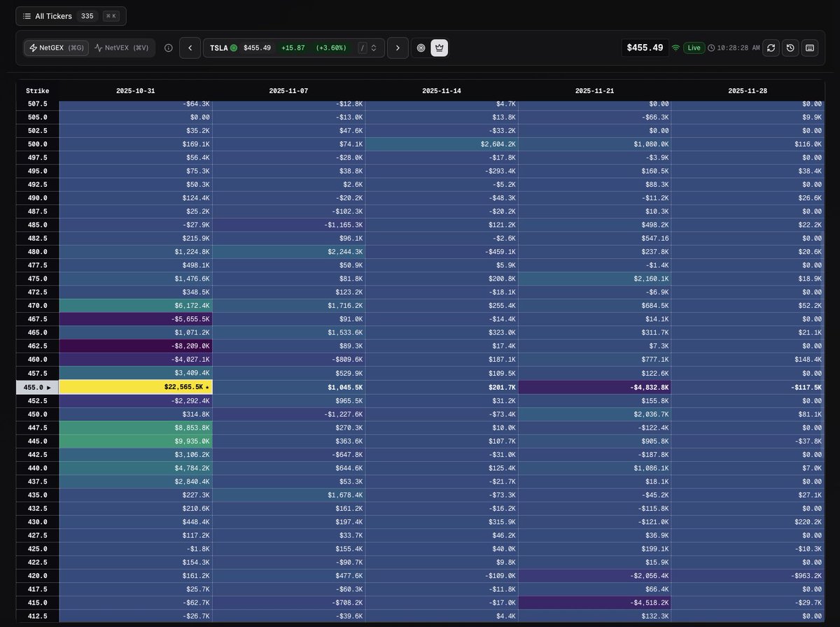Click the right chevron to switch tickers
Viewport: 840px width, 627px height.
(x=398, y=48)
